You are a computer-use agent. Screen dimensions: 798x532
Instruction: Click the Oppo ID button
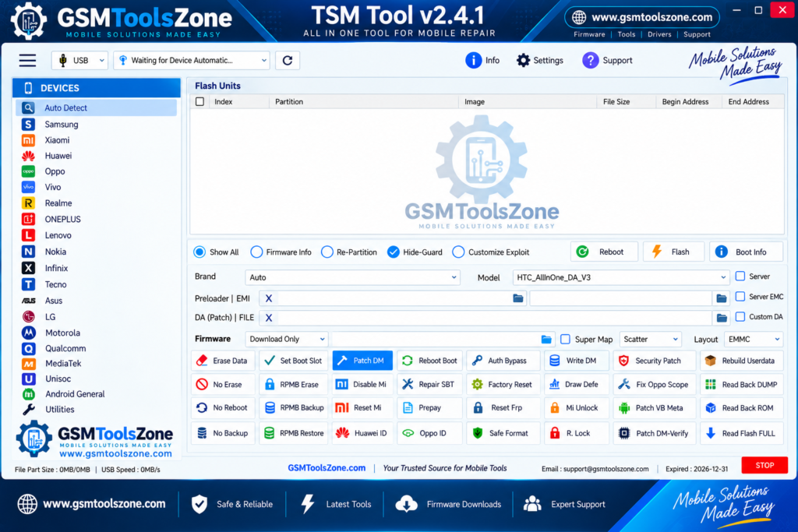point(429,433)
